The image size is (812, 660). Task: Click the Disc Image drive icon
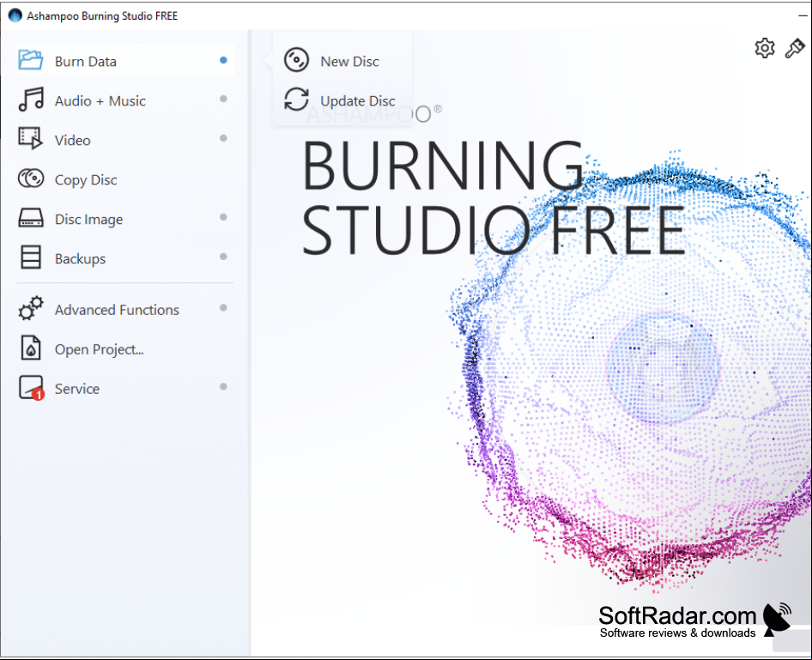(x=31, y=218)
